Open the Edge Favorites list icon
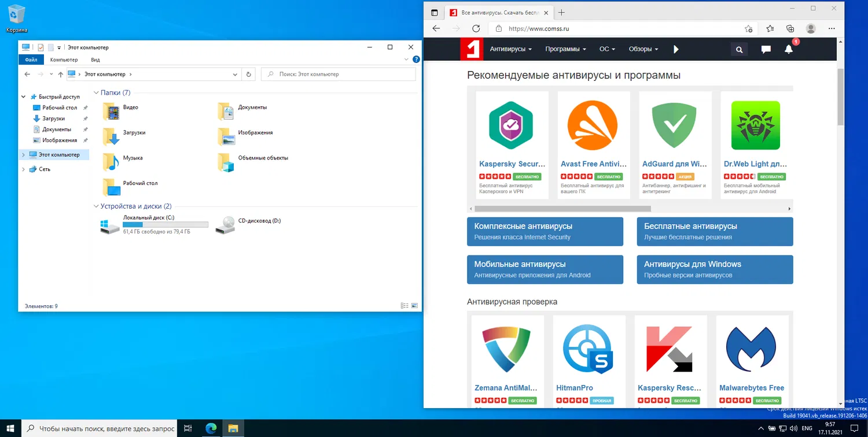Screen dimensions: 868x437 (770, 28)
